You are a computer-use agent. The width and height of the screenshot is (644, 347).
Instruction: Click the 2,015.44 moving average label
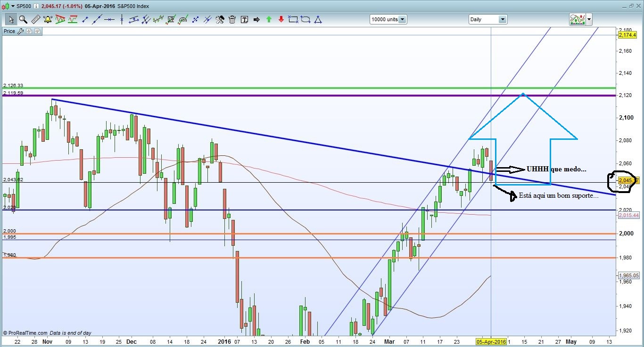coord(628,215)
